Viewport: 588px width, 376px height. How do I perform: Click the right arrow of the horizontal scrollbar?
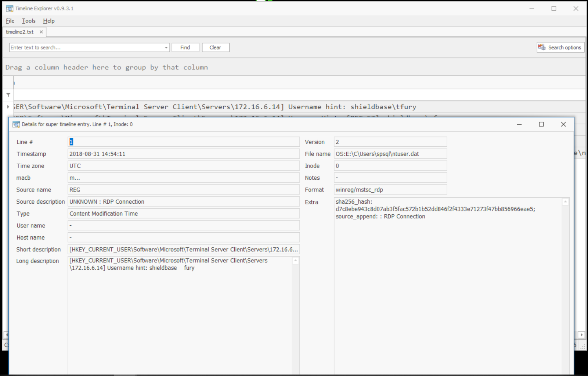click(x=582, y=335)
